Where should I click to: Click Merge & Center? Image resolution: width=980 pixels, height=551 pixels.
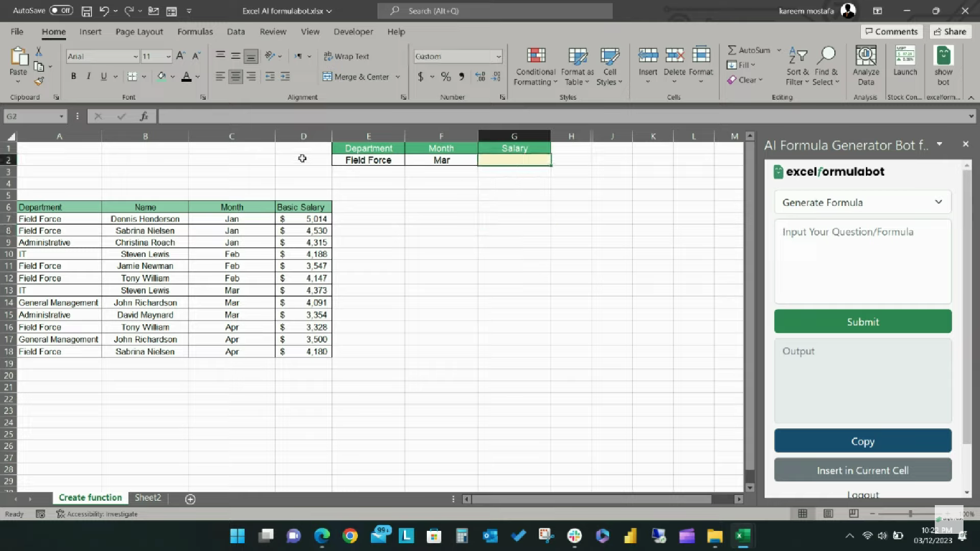click(x=356, y=77)
